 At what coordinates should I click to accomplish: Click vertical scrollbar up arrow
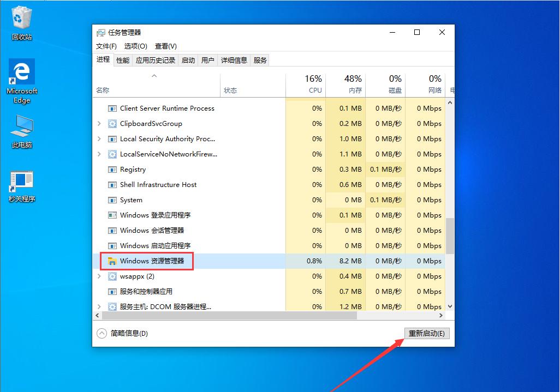pos(450,102)
